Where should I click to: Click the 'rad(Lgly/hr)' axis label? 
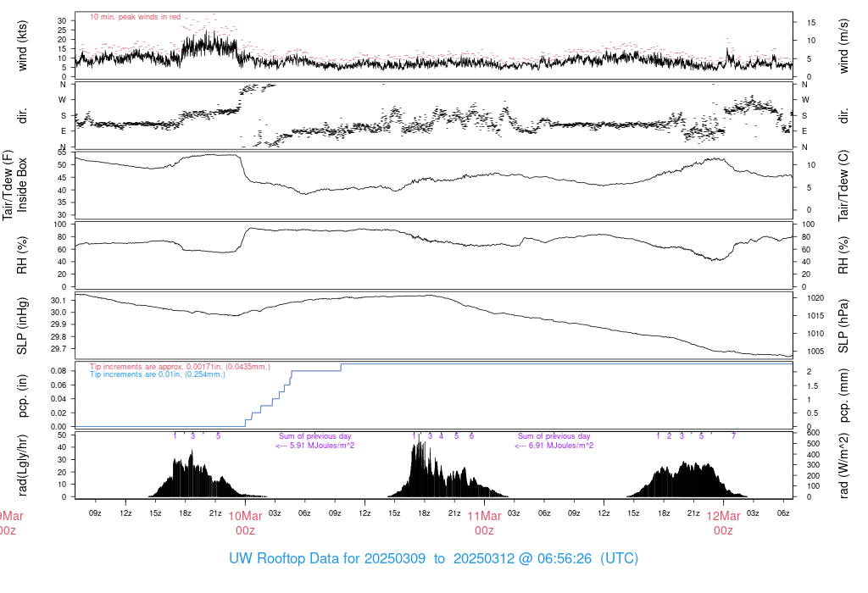(x=22, y=465)
